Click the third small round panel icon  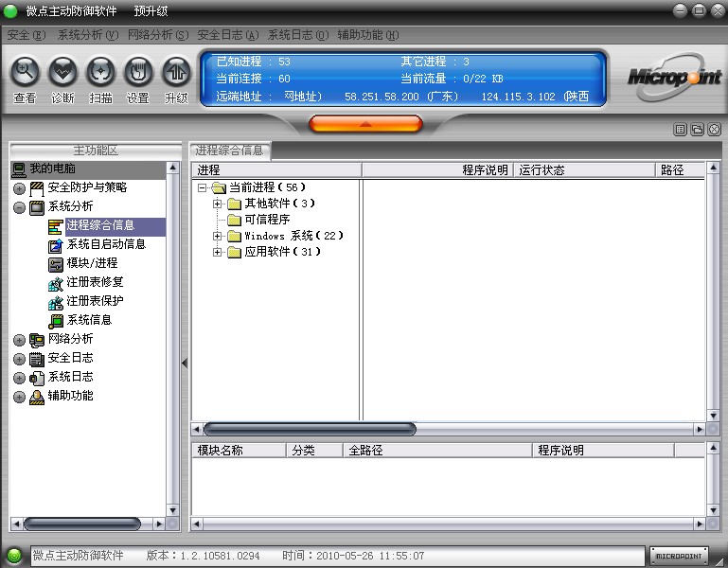click(x=715, y=130)
